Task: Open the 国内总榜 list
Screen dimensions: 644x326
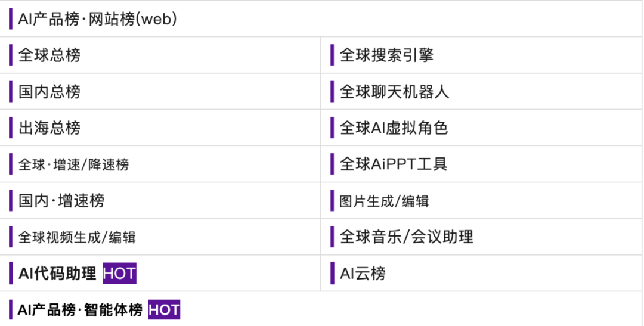Action: [x=49, y=91]
